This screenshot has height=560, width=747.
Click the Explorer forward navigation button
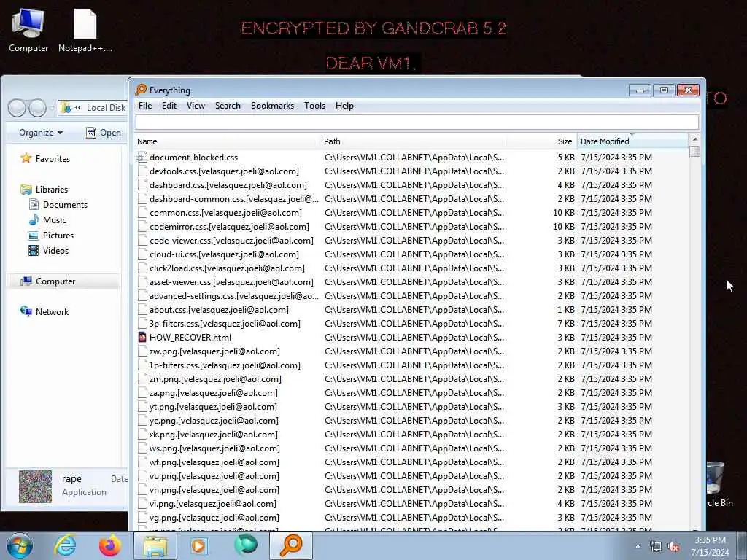(x=38, y=108)
